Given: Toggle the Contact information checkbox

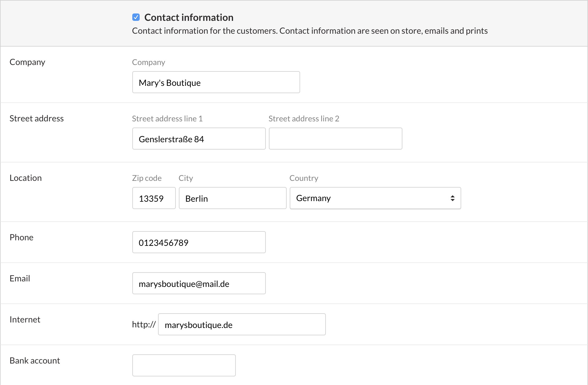Looking at the screenshot, I should pyautogui.click(x=136, y=17).
